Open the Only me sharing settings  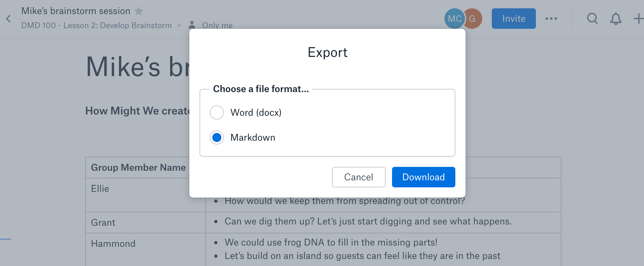point(217,25)
